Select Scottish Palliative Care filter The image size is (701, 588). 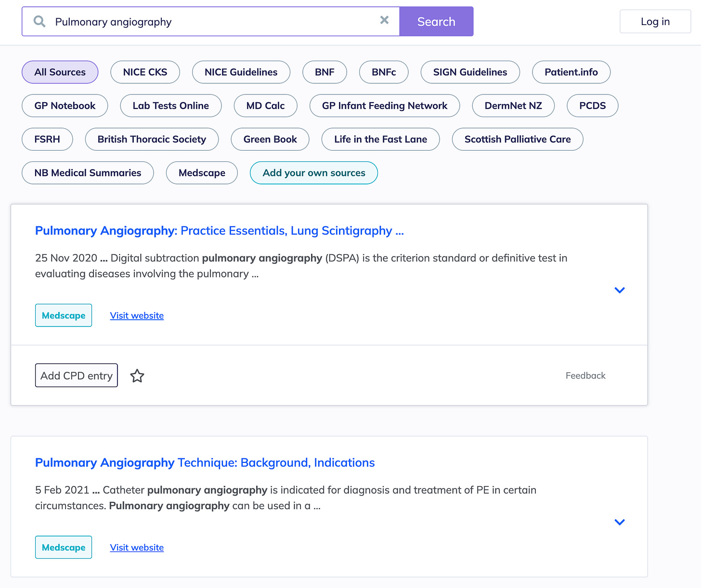518,139
